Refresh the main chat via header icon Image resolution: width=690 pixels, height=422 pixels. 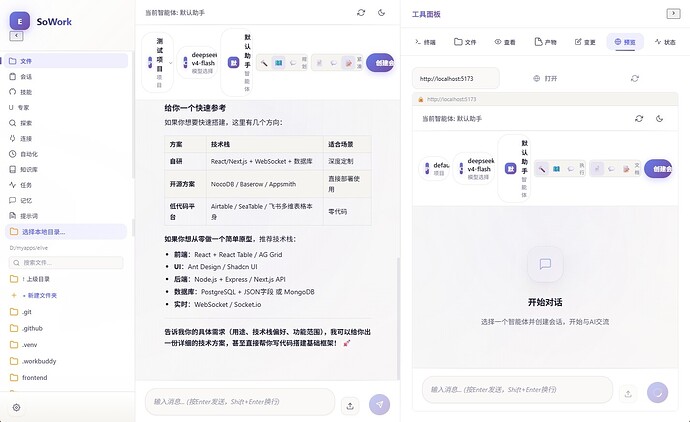coord(361,13)
